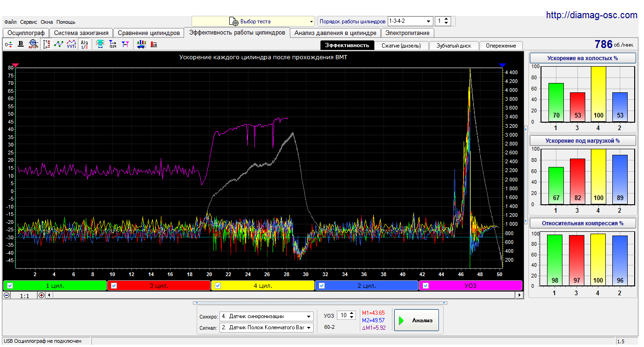Click the Анализ button
This screenshot has width=644, height=347.
click(x=417, y=320)
